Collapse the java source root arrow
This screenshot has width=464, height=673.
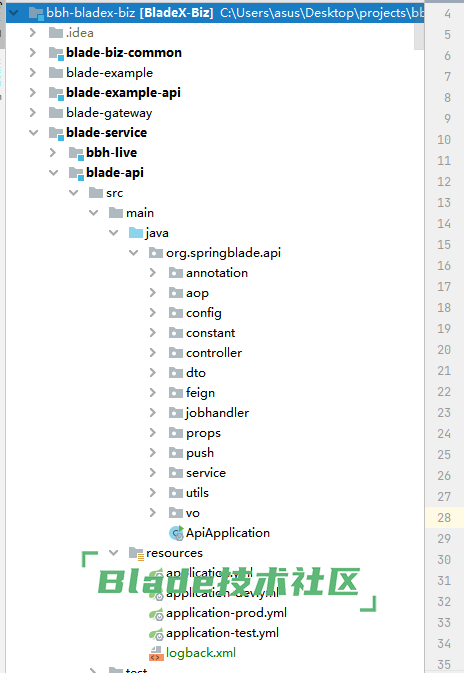tap(113, 233)
